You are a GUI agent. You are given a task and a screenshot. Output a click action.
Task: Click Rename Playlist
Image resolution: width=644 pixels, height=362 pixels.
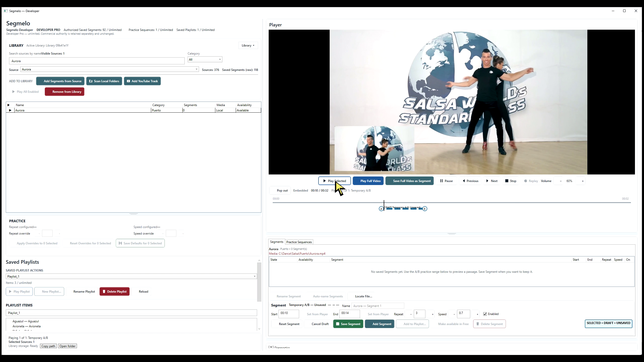[x=82, y=291]
